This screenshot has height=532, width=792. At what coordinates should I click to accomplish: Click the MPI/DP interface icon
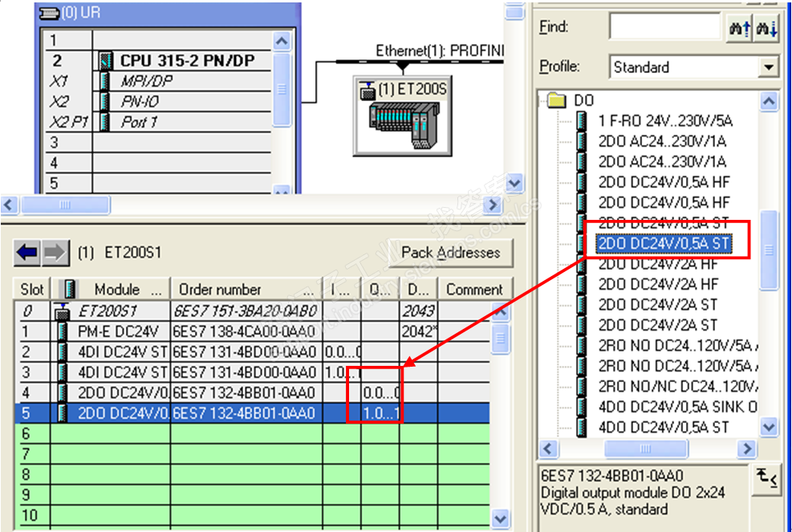[105, 81]
